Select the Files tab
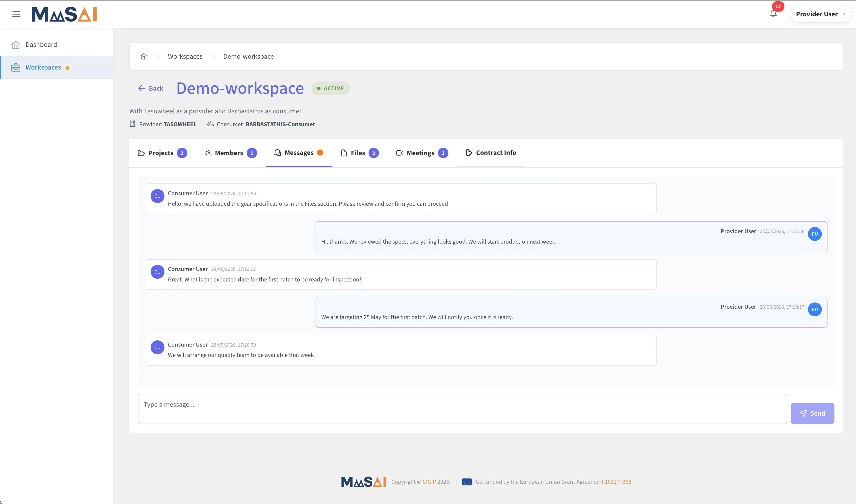Screen dimensions: 856x504 (x=360, y=153)
